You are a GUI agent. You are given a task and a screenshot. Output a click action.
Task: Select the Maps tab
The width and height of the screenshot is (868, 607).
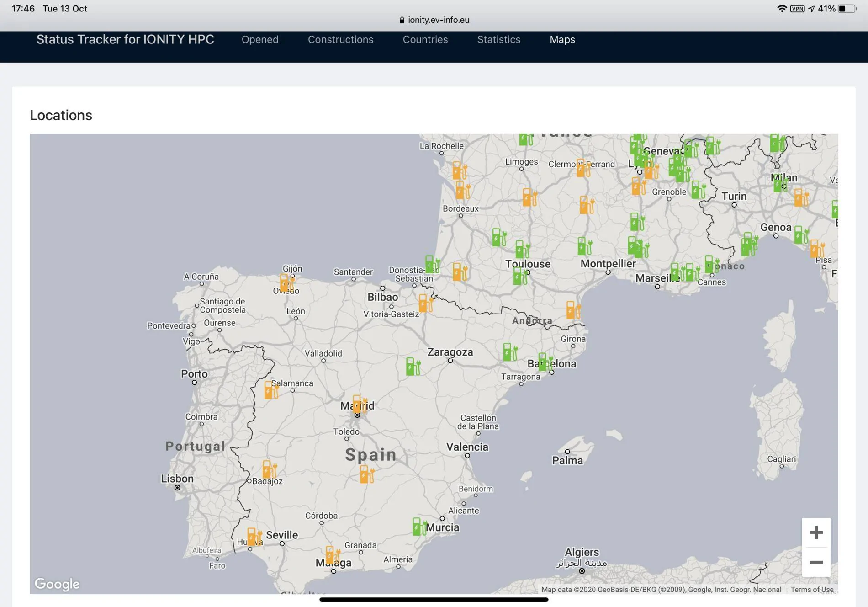coord(562,40)
